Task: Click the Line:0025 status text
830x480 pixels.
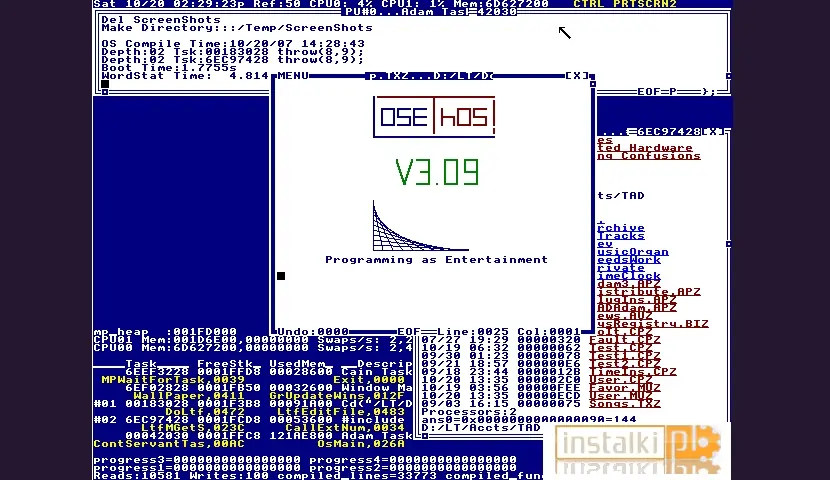Action: coord(473,331)
